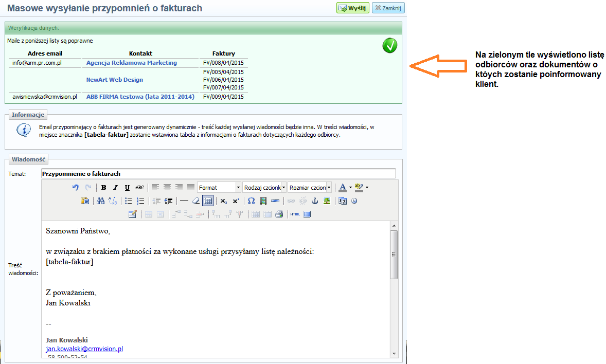This screenshot has width=606, height=364.
Task: Click the insert image icon
Action: pyautogui.click(x=327, y=201)
